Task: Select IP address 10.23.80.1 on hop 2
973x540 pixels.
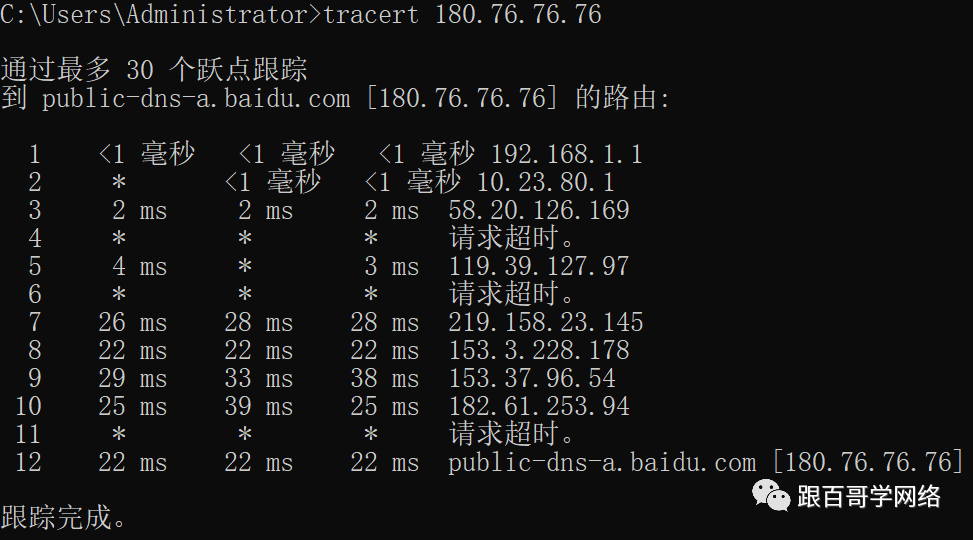Action: [545, 182]
